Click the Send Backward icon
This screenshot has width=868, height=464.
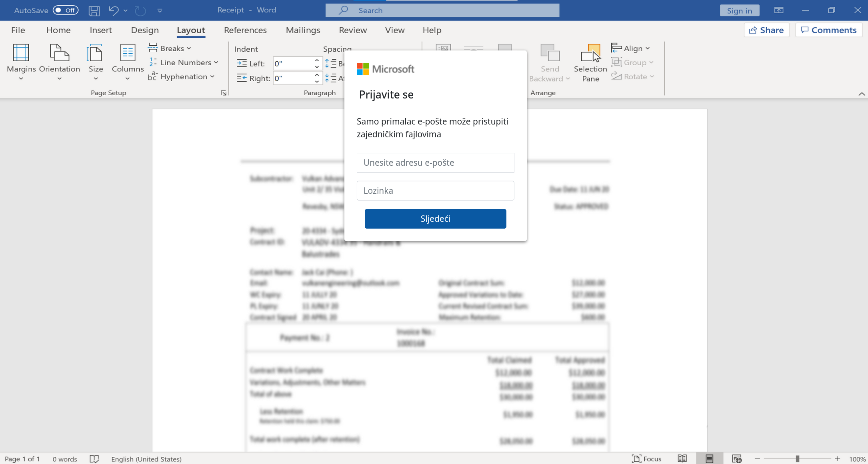pos(550,53)
